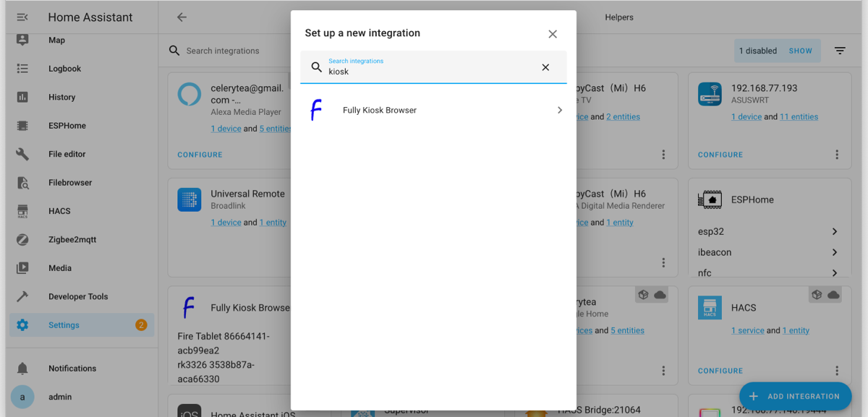868x417 pixels.
Task: Open the HACS card three-dot menu
Action: pyautogui.click(x=837, y=371)
